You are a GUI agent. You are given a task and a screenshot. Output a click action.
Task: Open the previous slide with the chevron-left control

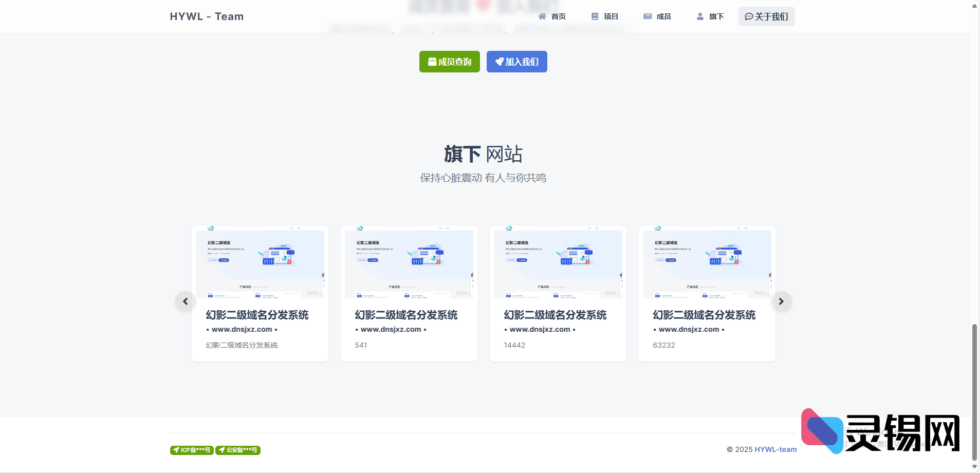coord(185,301)
